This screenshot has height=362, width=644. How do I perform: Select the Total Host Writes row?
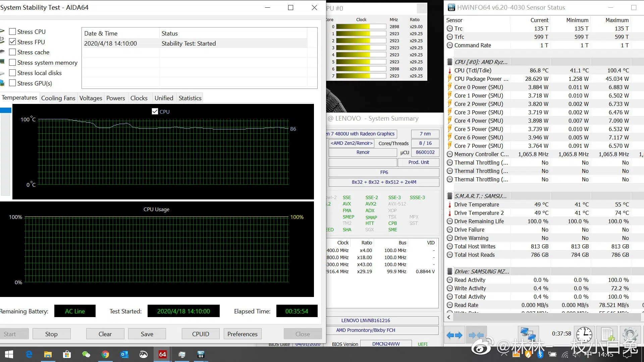[x=543, y=246]
